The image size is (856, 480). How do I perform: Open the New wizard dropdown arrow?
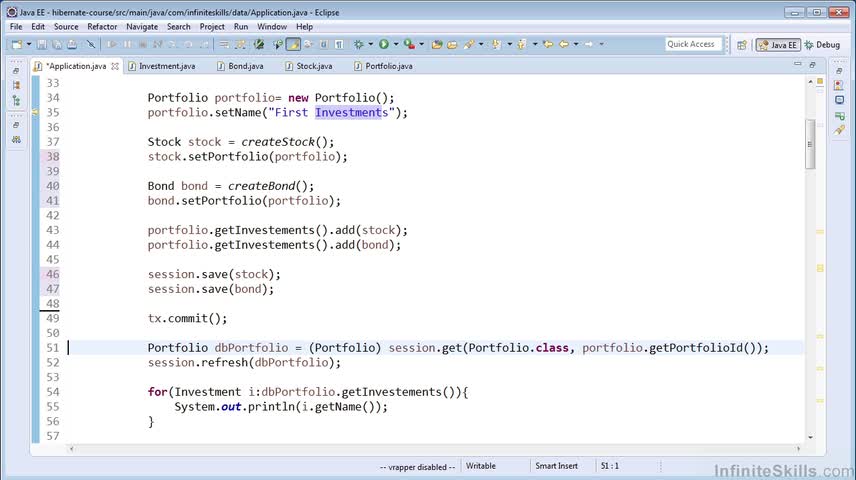click(x=29, y=44)
